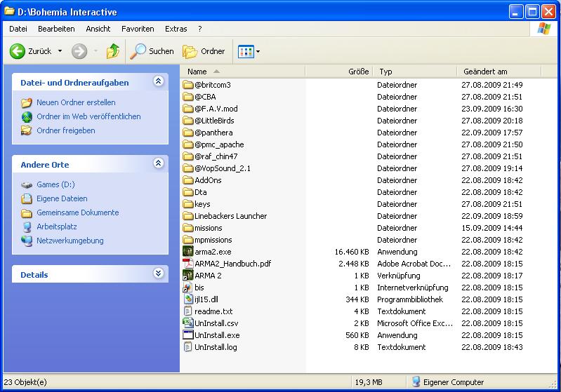Click the green Zurück back arrow icon

[x=17, y=51]
